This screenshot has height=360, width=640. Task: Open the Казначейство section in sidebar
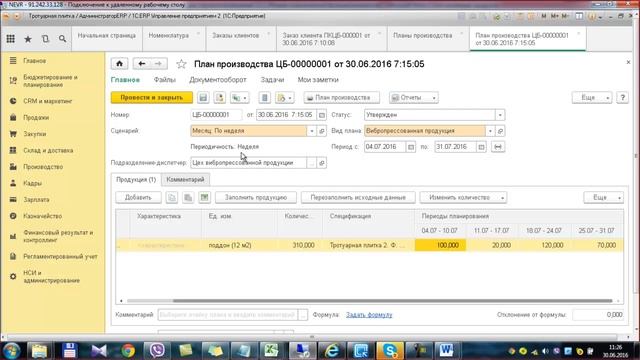[42, 216]
